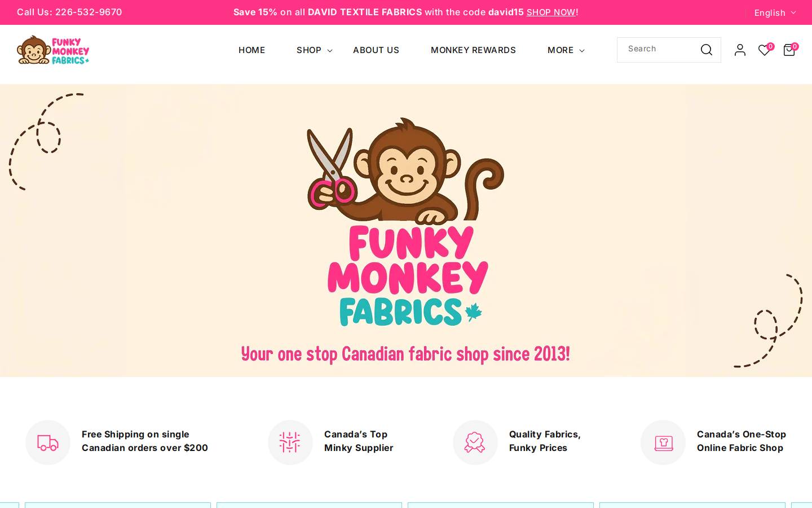Open the English language dropdown
812x508 pixels.
pos(775,12)
